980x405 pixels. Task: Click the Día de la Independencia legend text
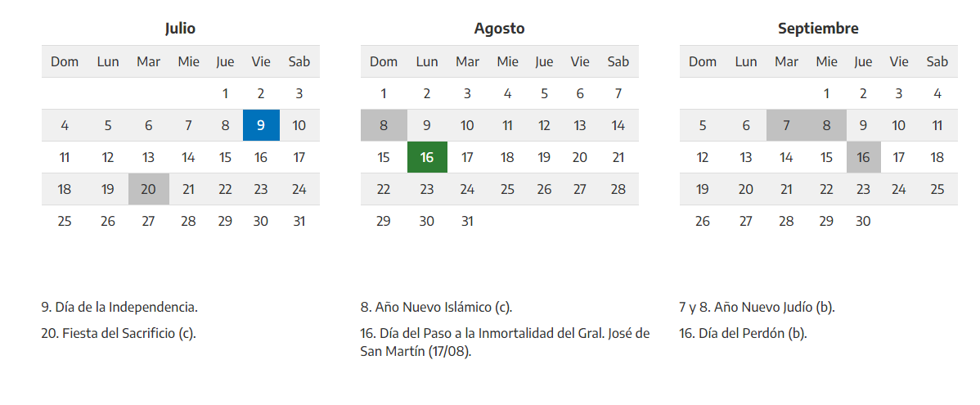[x=119, y=308]
